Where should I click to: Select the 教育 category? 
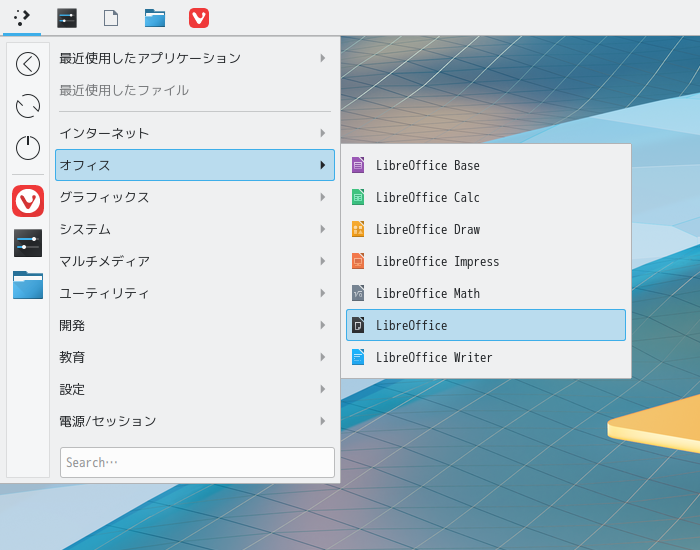coord(195,357)
